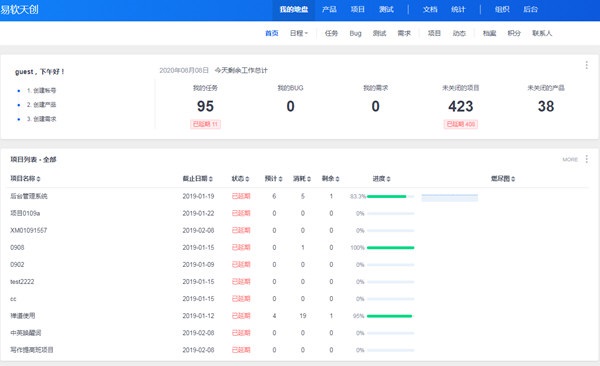Sort by 预计 column arrows

pos(280,179)
